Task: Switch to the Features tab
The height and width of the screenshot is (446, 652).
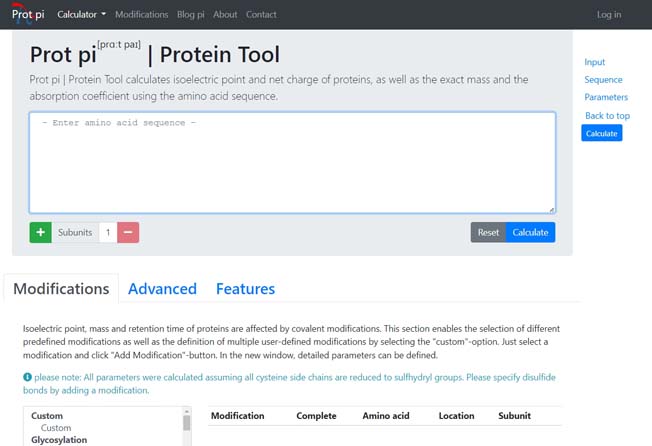Action: (245, 288)
